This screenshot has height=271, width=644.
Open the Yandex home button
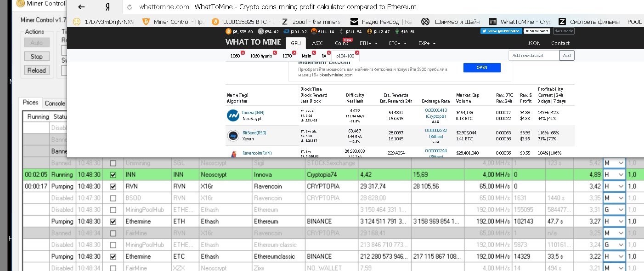click(x=107, y=7)
